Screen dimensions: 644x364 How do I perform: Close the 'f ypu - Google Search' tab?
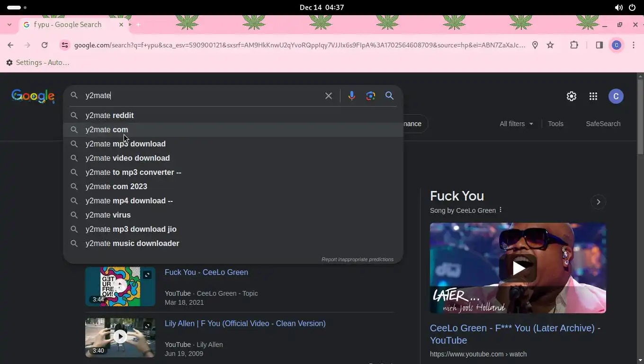(121, 25)
